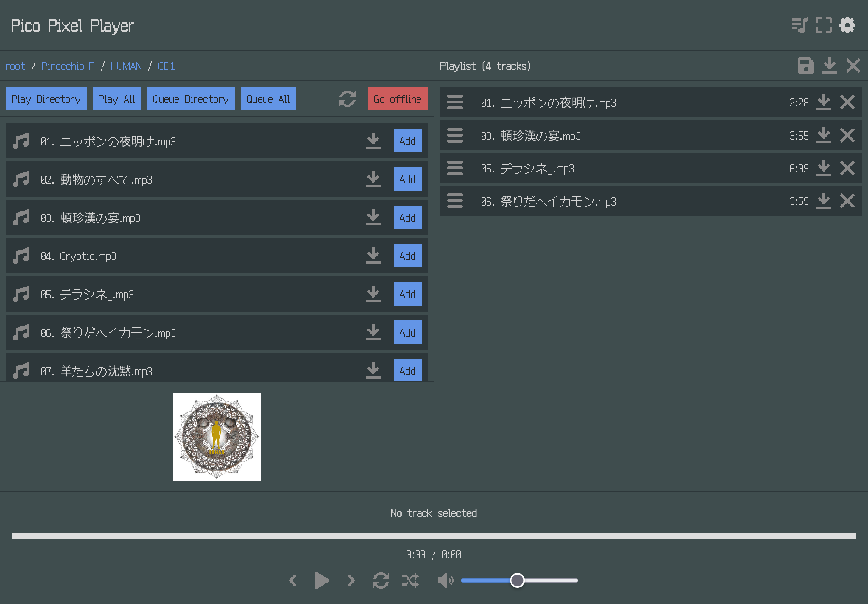Viewport: 868px width, 604px height.
Task: Download playlist track 01. ニッポンの夜明け.mp3
Action: coord(823,102)
